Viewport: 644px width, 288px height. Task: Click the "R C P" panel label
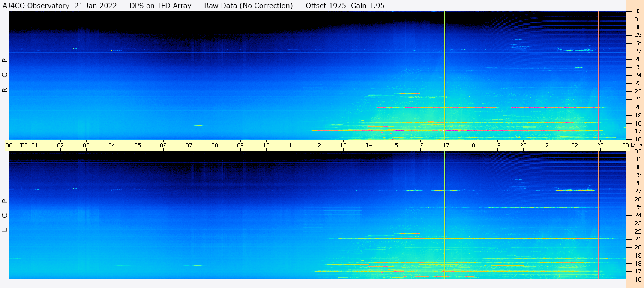point(5,75)
